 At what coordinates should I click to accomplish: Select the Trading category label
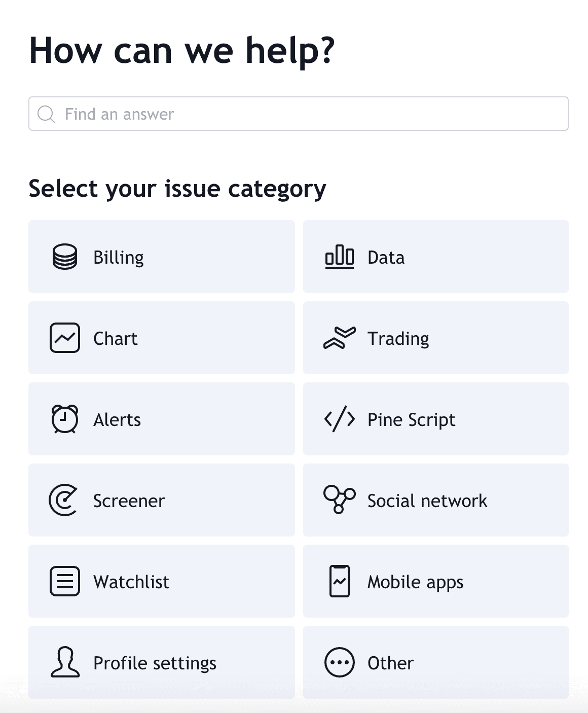coord(398,338)
